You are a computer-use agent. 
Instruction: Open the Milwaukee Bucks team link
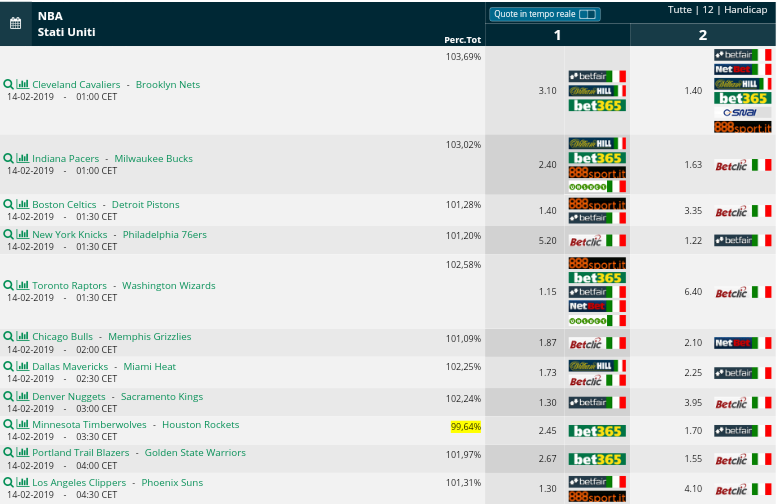click(153, 158)
